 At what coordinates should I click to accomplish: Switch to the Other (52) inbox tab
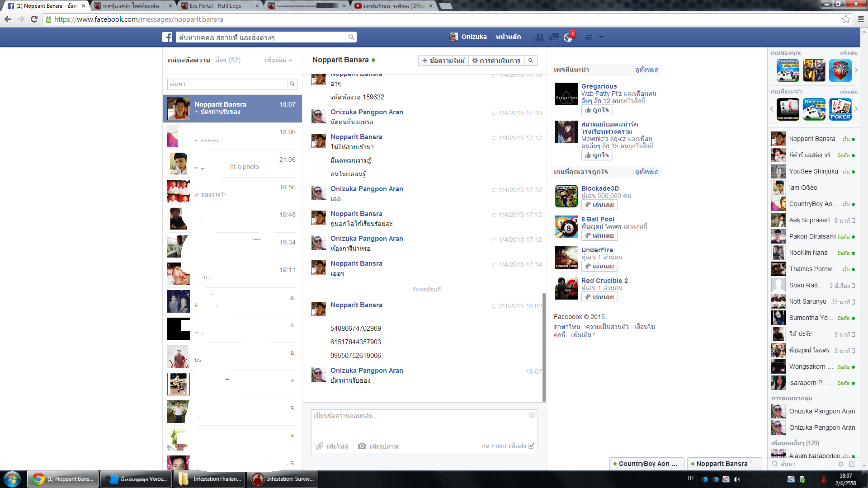[x=228, y=60]
